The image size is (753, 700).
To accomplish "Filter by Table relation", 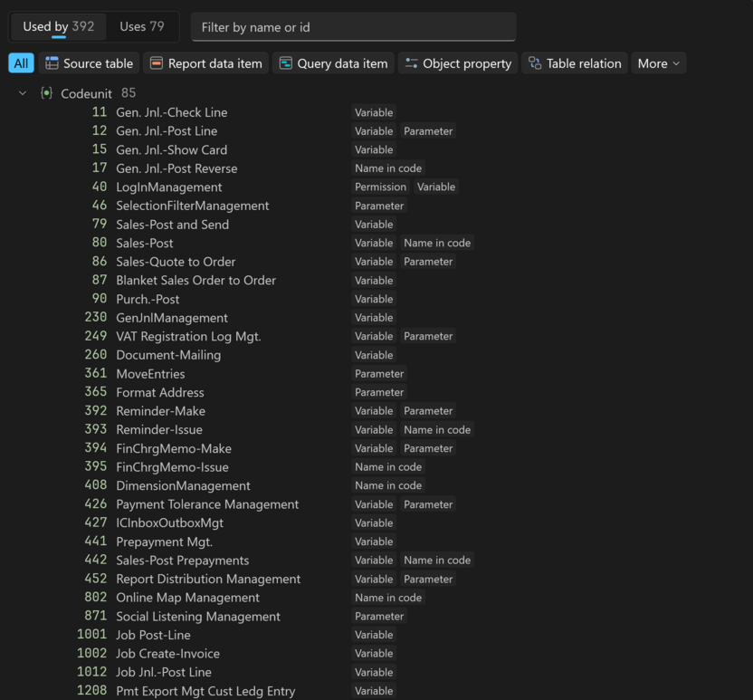I will pyautogui.click(x=575, y=63).
